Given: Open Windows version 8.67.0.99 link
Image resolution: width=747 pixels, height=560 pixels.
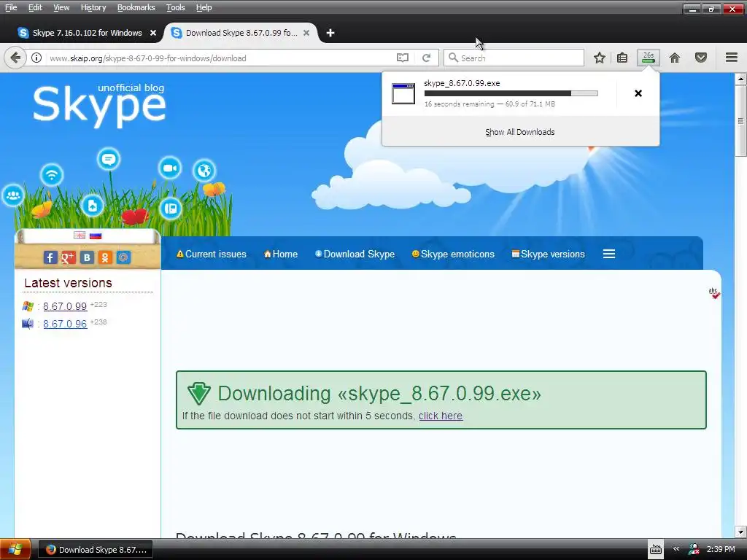Looking at the screenshot, I should 65,306.
